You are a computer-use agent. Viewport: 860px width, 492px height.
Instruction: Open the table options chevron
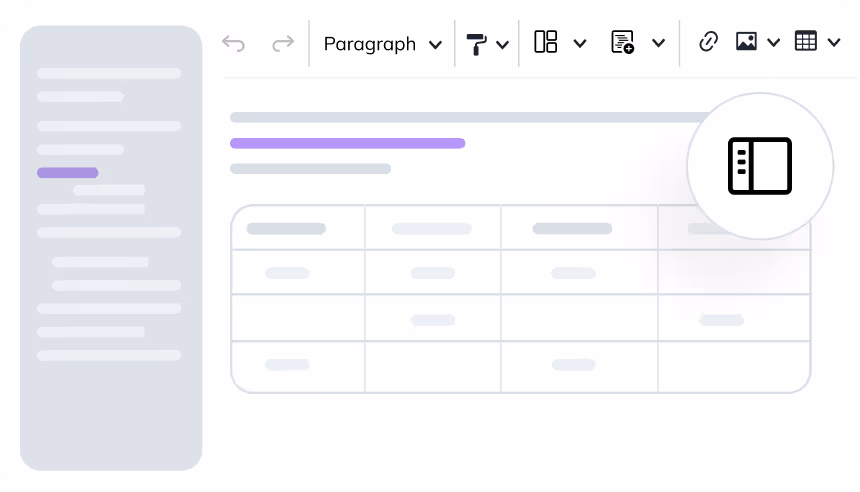point(833,43)
